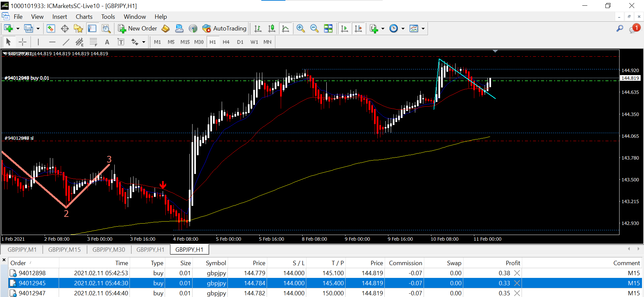The image size is (644, 297).
Task: Select the Trendline drawing tool
Action: [x=66, y=42]
